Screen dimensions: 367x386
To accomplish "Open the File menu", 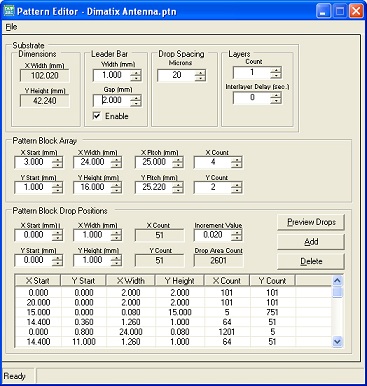I will (x=11, y=27).
